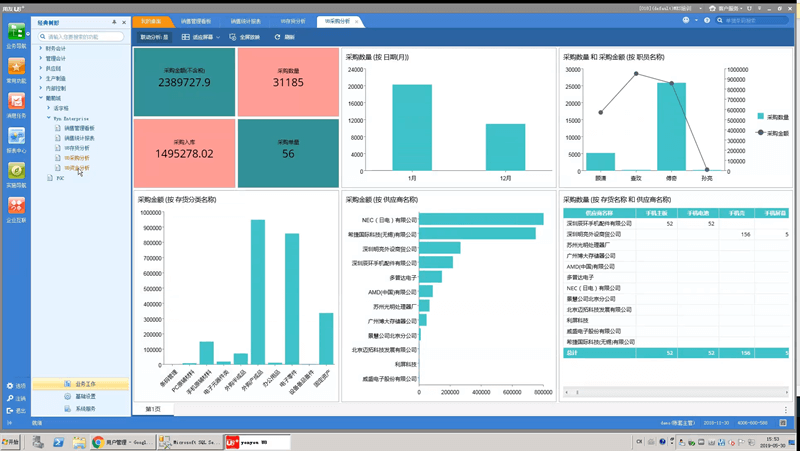Click 全屏放映 fullscreen icon button

coord(244,37)
